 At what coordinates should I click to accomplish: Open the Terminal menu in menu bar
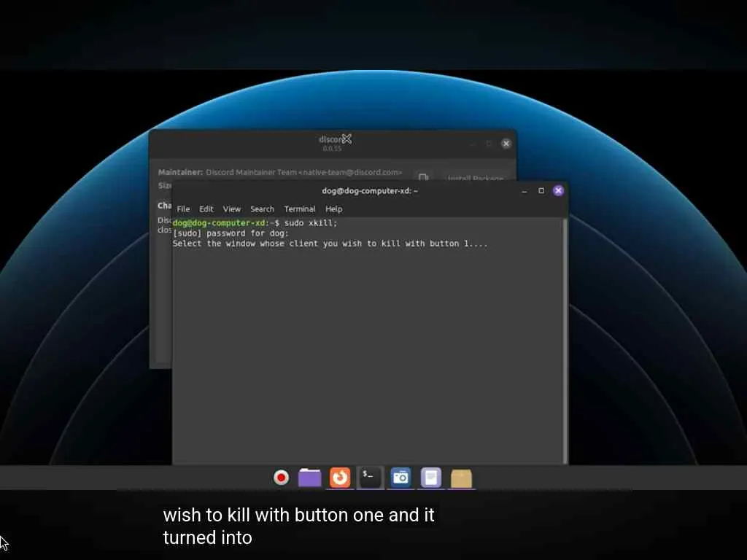click(x=300, y=209)
